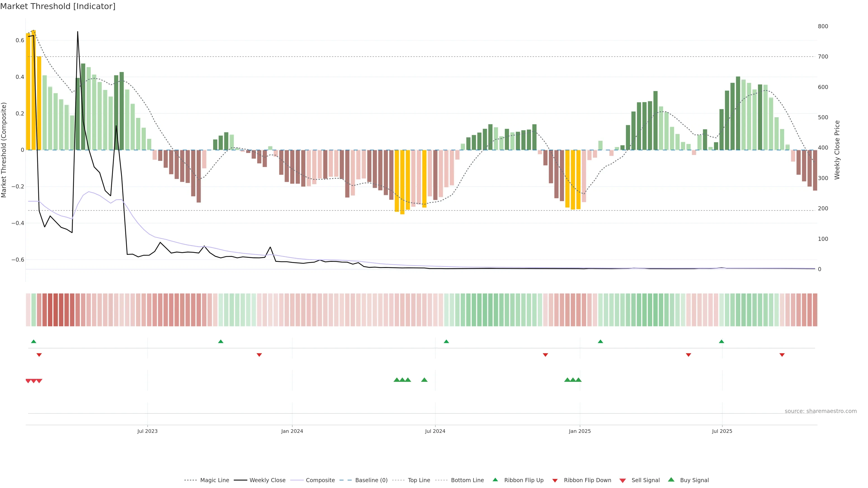
Task: Click the ribbon flip up marker near July 2025
Action: point(722,342)
